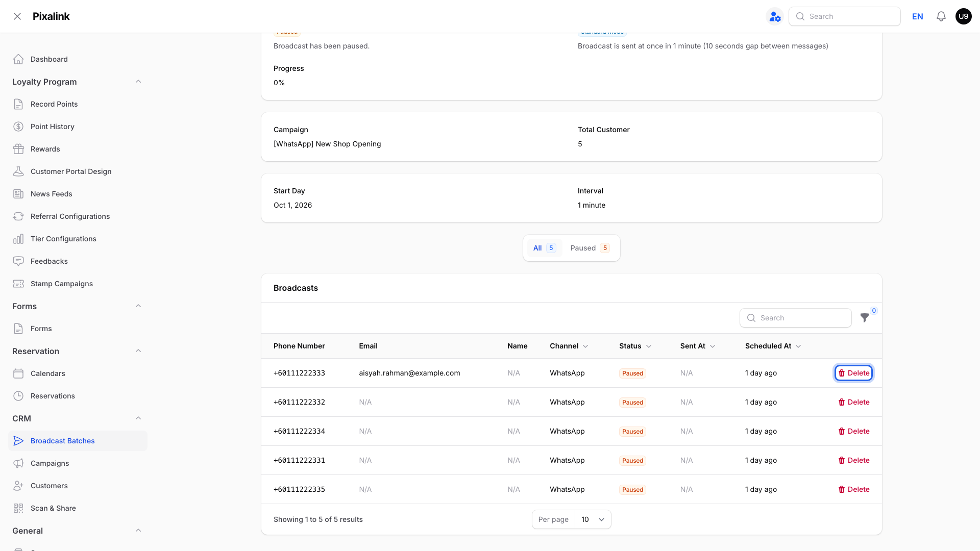Sort by the Status column
Viewport: 980px width, 551px height.
(635, 346)
